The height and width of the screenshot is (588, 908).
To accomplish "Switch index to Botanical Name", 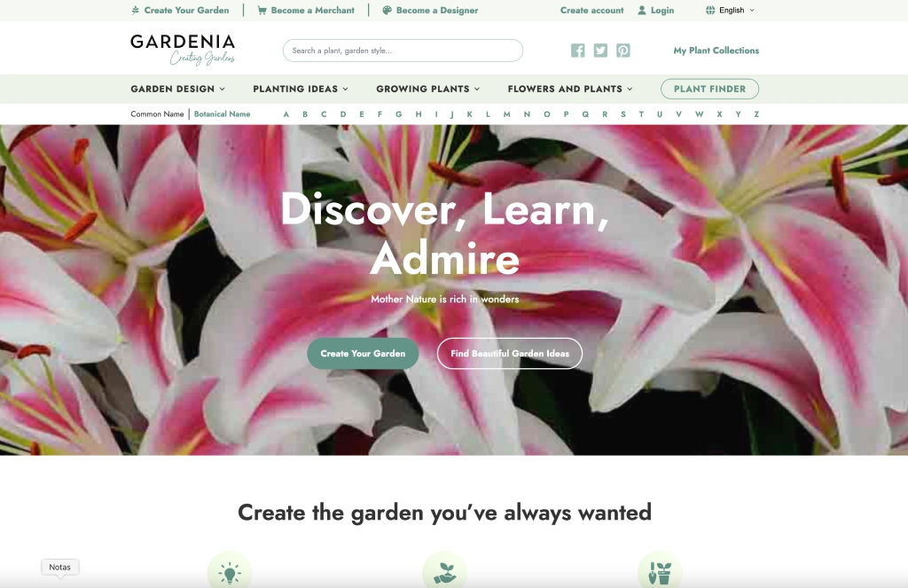I will 222,114.
